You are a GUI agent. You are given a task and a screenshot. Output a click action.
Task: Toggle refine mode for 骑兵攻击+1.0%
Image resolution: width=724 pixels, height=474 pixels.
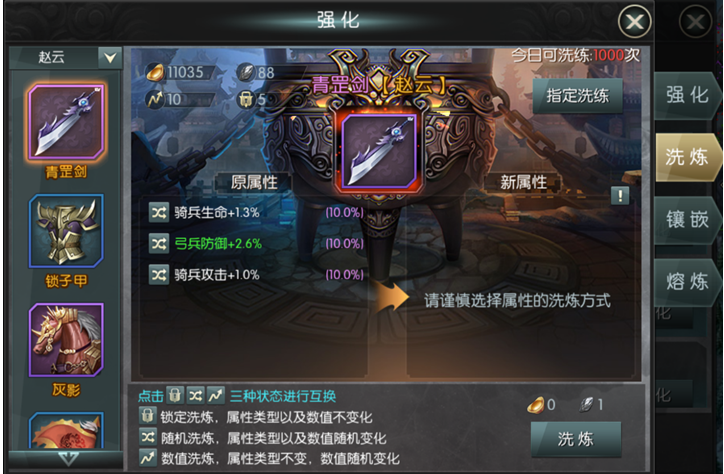click(159, 275)
